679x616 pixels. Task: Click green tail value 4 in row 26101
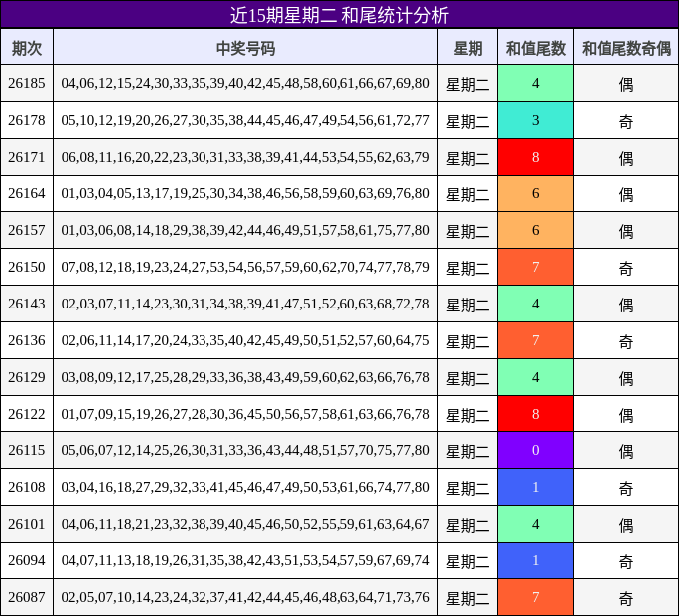coord(536,524)
